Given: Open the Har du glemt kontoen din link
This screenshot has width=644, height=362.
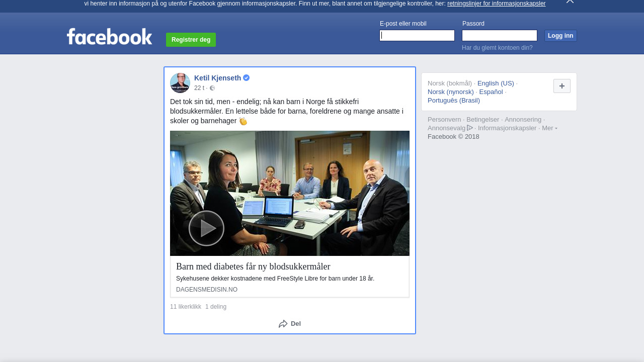Looking at the screenshot, I should click(x=497, y=48).
